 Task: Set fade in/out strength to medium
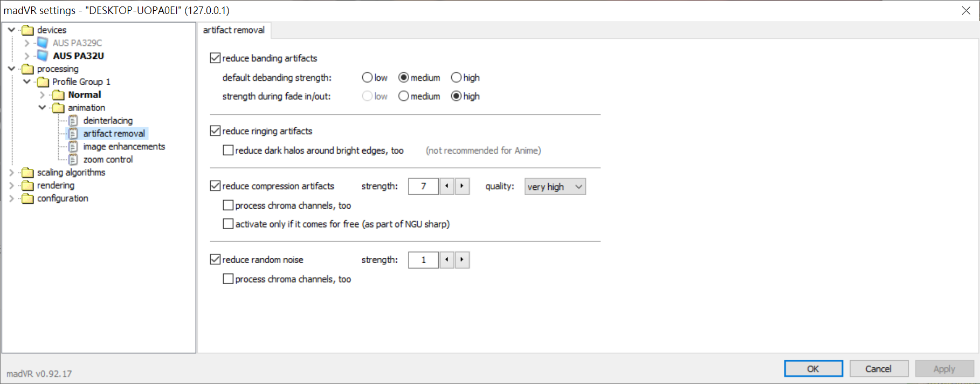click(x=404, y=96)
